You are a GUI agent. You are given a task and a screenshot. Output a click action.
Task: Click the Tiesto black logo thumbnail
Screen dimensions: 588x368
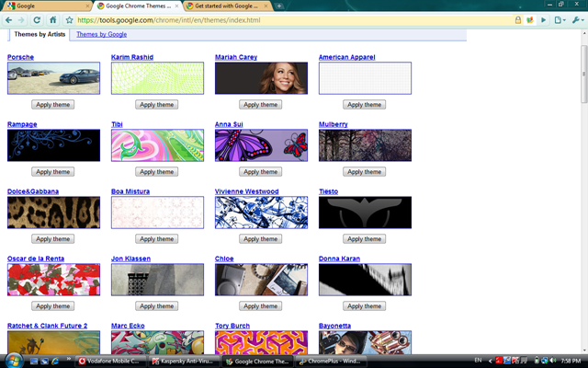(x=365, y=213)
